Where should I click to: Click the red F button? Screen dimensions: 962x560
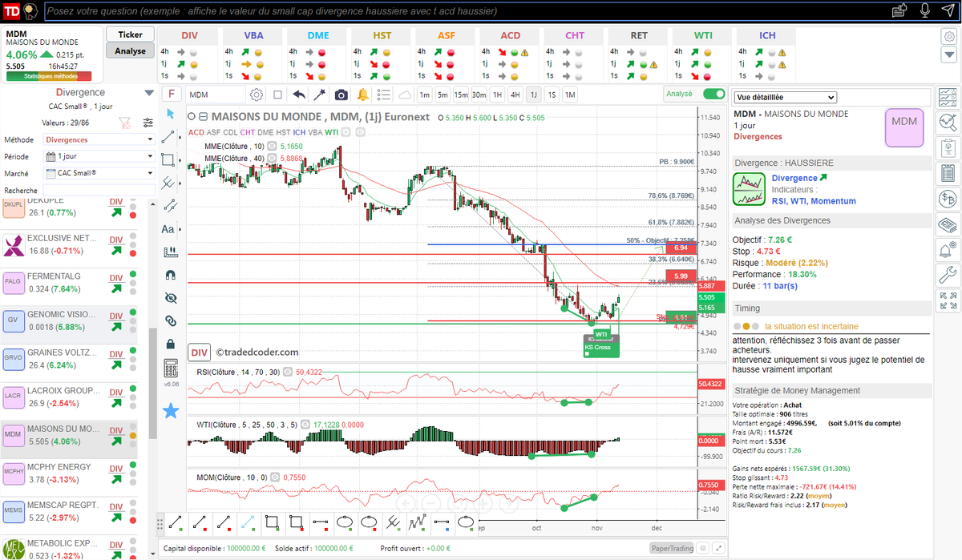pos(171,94)
